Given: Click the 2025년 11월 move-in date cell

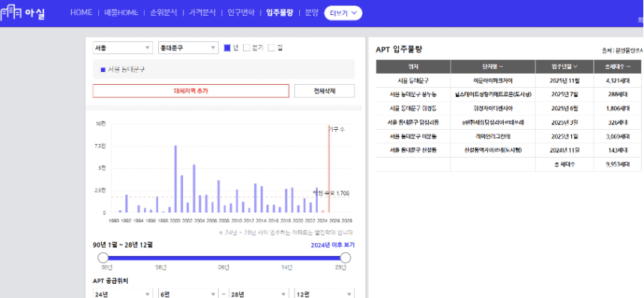Looking at the screenshot, I should [x=565, y=80].
